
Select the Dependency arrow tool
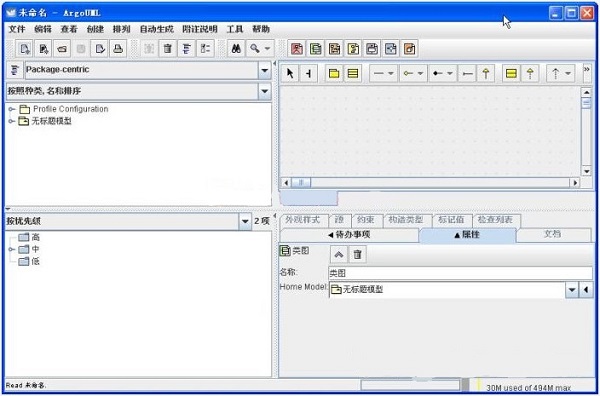pyautogui.click(x=556, y=73)
